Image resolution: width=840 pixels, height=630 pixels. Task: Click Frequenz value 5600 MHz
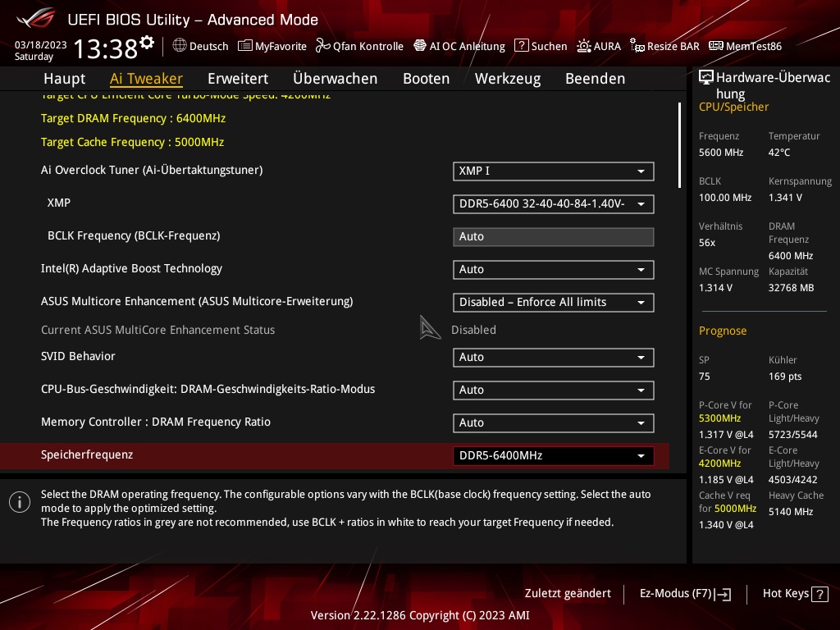(x=720, y=153)
